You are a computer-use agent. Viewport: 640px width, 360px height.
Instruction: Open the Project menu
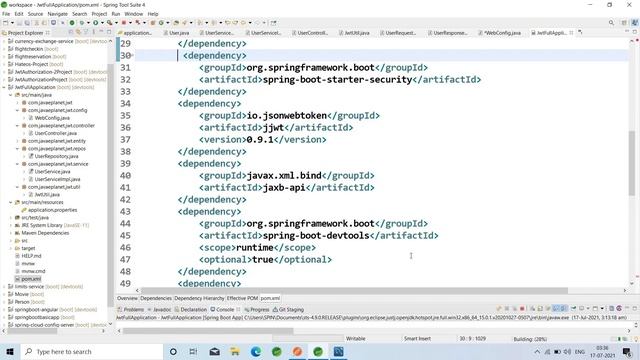99,14
